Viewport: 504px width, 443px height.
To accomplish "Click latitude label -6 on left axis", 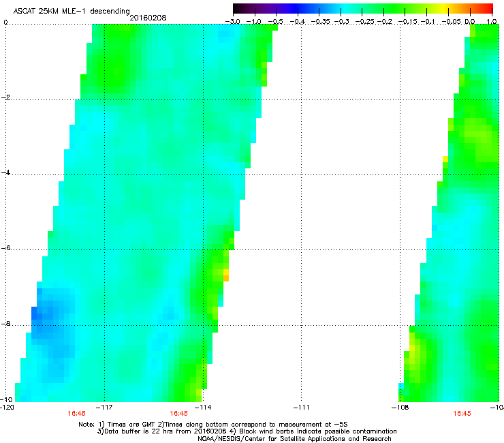I will pyautogui.click(x=5, y=247).
